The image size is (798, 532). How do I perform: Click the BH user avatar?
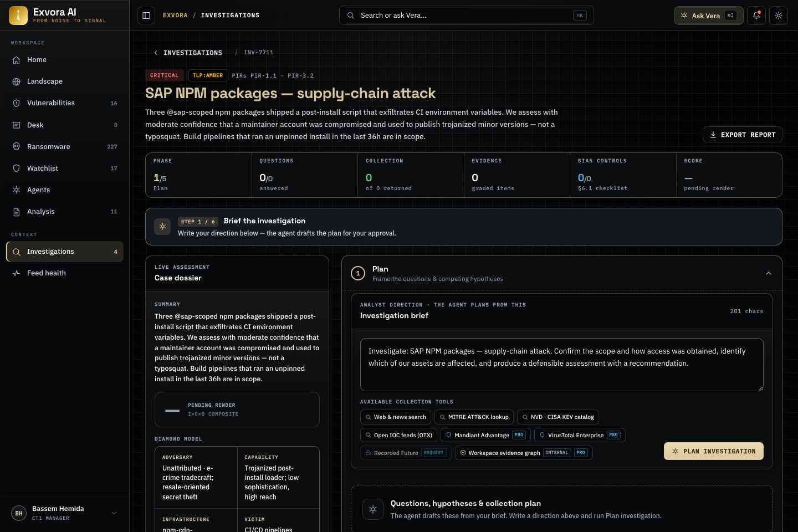[x=19, y=513]
